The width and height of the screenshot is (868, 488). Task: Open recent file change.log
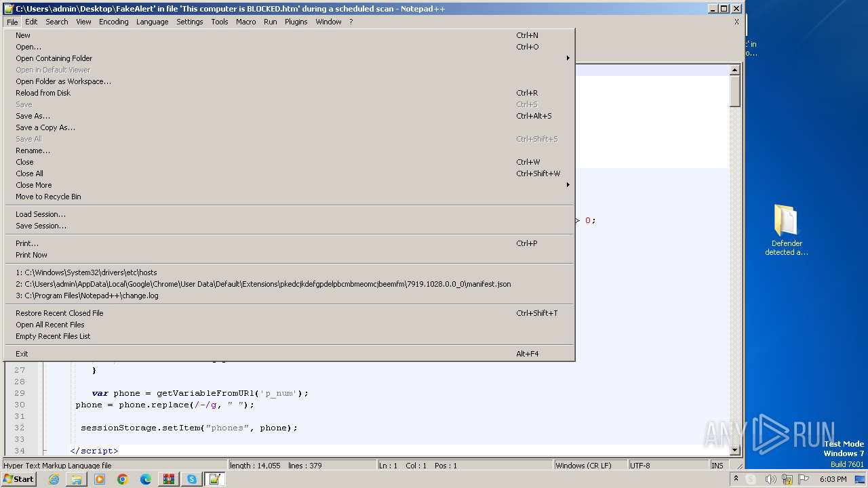290,296
